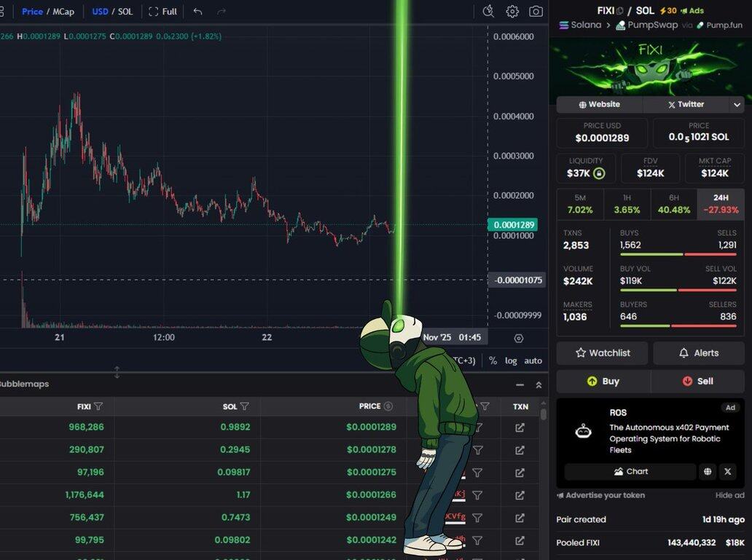
Task: Filter by maker in 290,807 FIXI row
Action: click(478, 450)
